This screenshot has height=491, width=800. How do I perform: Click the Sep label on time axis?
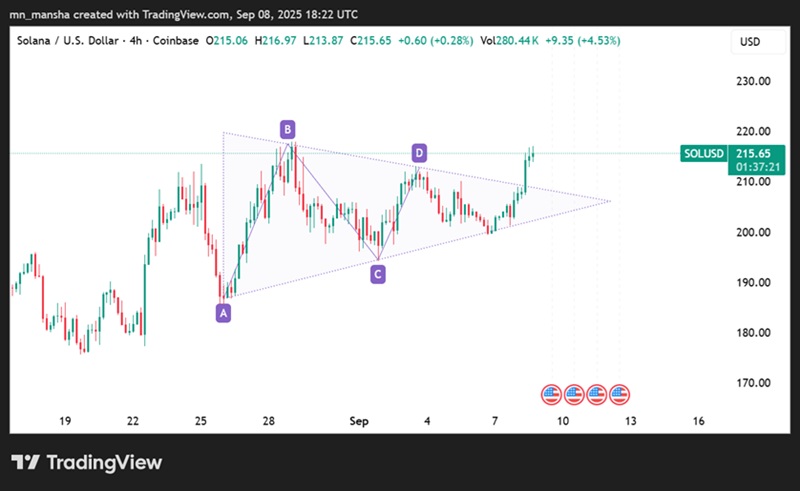coord(360,422)
